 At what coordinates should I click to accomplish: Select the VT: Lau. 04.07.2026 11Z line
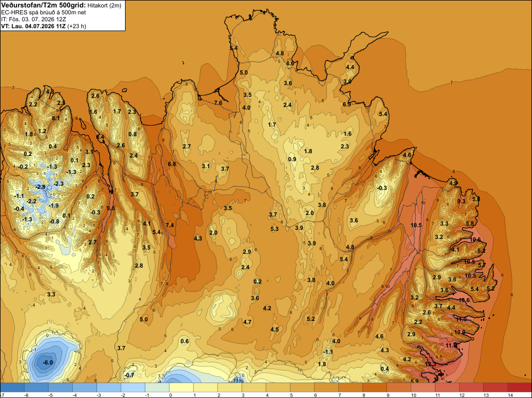pyautogui.click(x=44, y=26)
